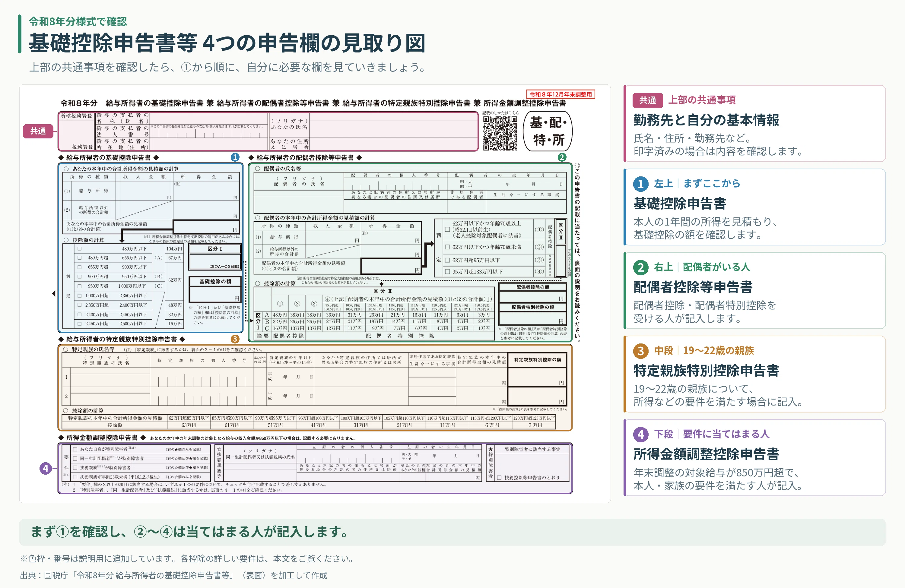Screen dimensions: 905x588
Task: Click the purple 4 badge in 下段 card
Action: coord(641,435)
